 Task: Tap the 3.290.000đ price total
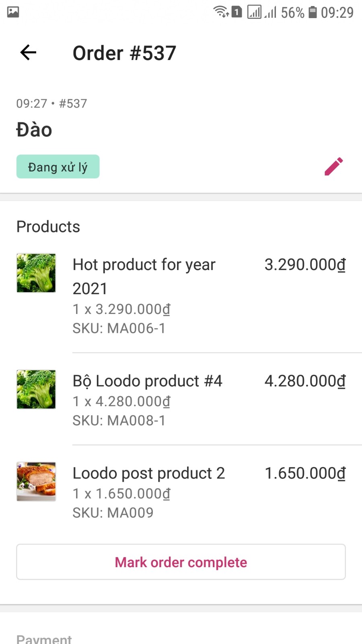coord(305,265)
